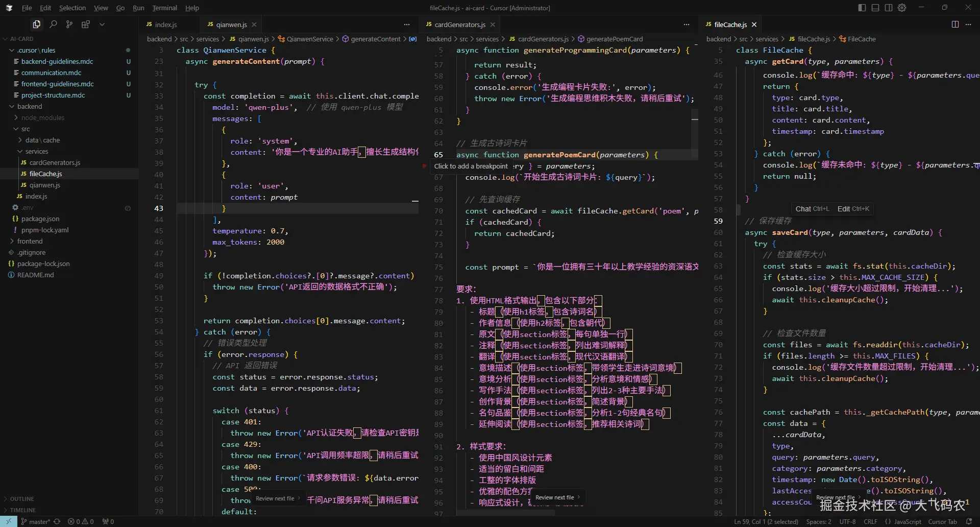Open the Source Control view icon
This screenshot has width=980, height=527.
click(69, 24)
